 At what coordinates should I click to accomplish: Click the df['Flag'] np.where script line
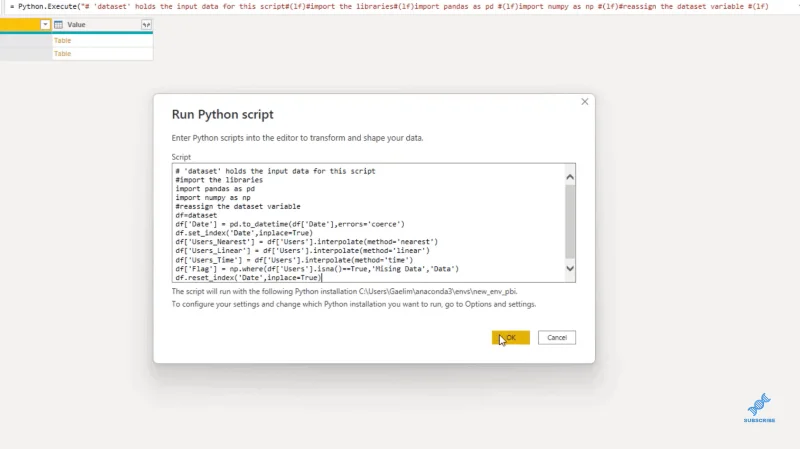pos(317,269)
